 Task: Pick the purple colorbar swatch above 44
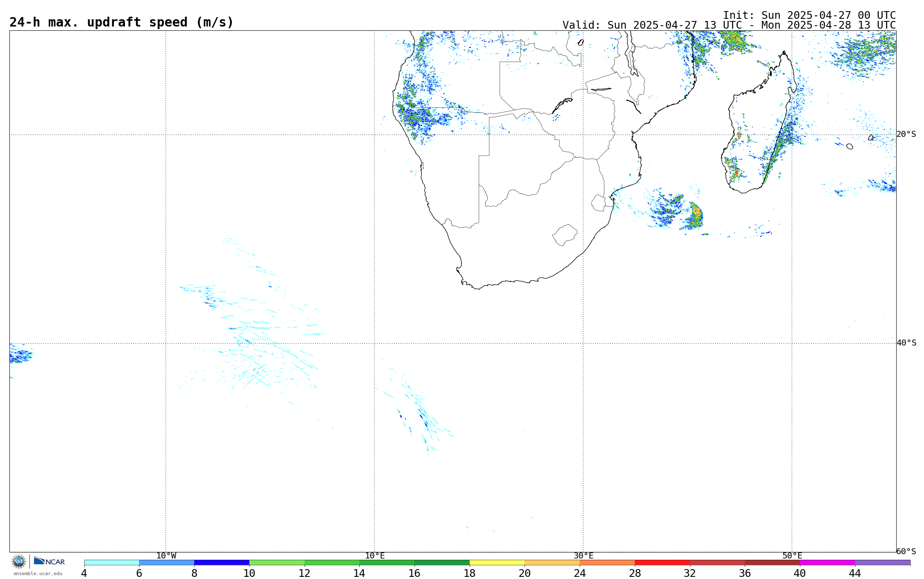click(883, 563)
